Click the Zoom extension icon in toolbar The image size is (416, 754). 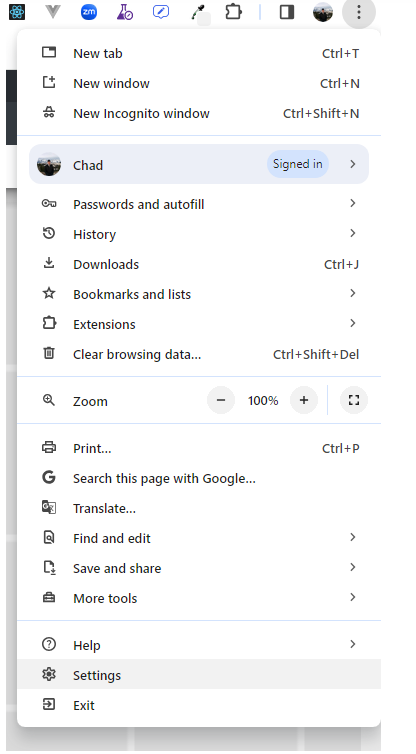point(89,12)
